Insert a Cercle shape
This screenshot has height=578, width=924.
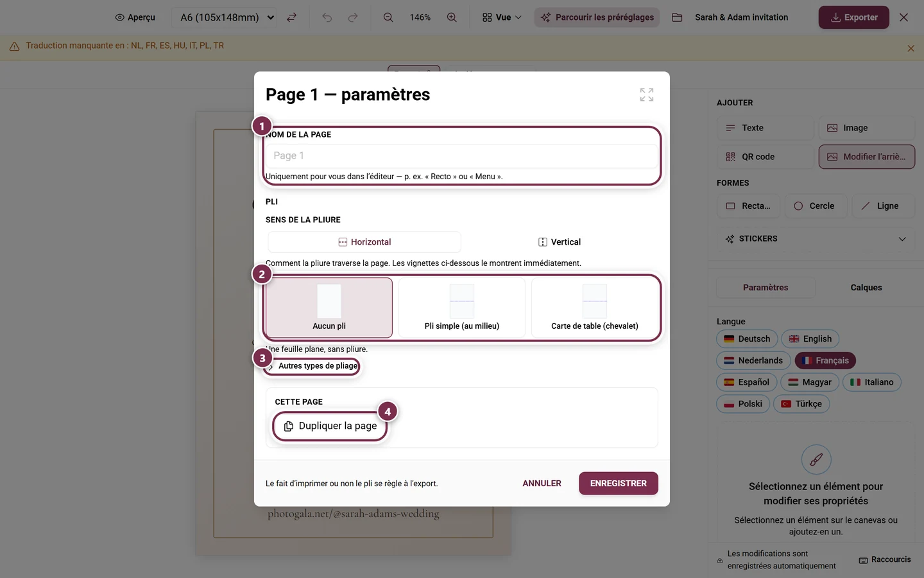(816, 206)
